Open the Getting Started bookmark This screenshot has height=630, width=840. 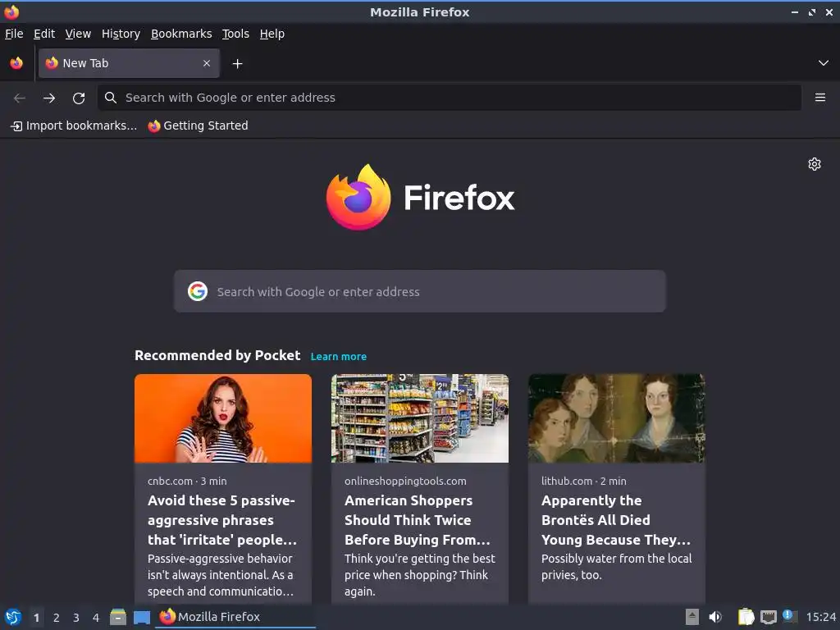(199, 126)
